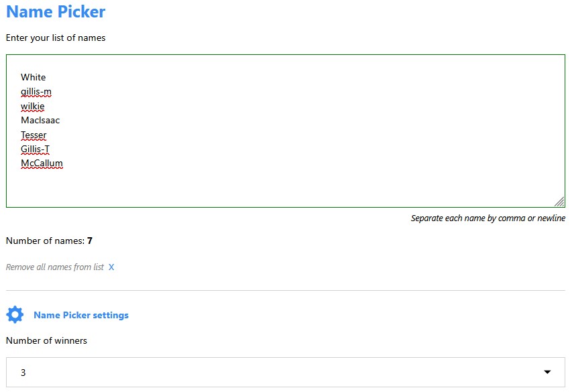Click the blue gear settings icon
This screenshot has width=570, height=392.
(x=15, y=315)
